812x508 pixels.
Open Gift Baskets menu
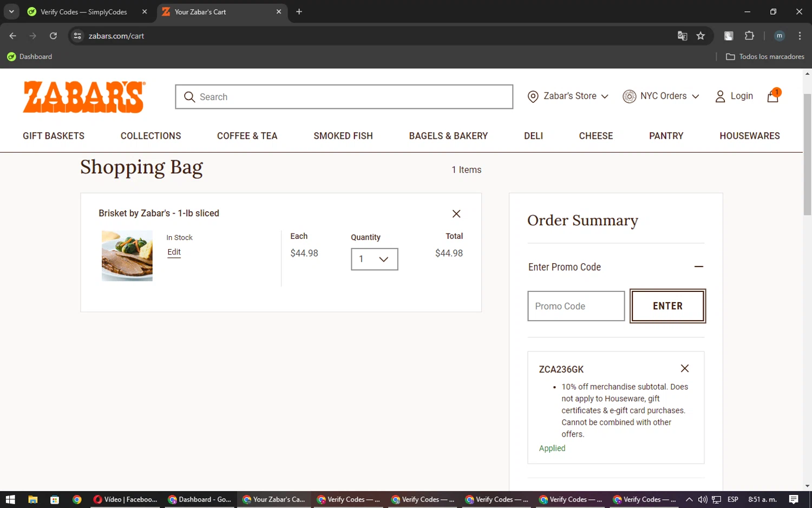(x=54, y=136)
